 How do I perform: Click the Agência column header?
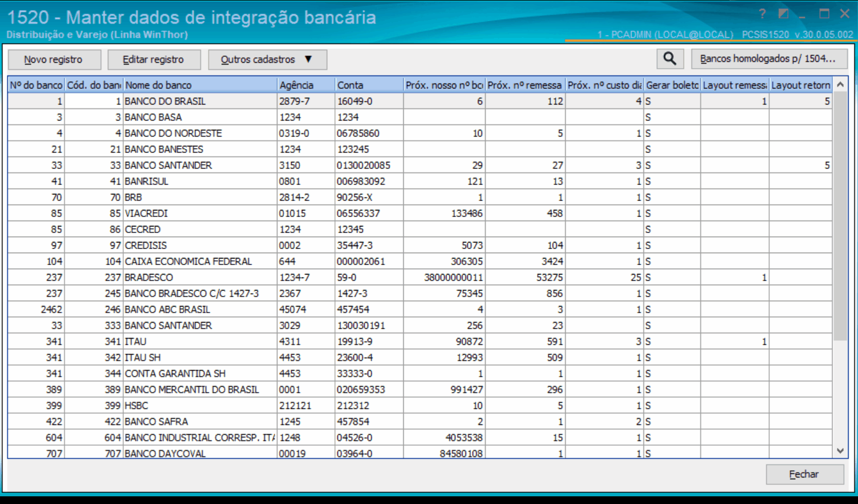(306, 85)
